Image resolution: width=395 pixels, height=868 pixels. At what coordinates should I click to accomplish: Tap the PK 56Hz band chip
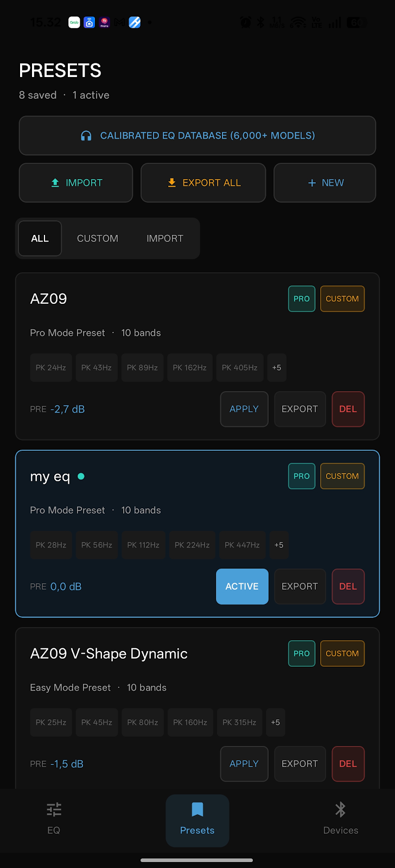(97, 545)
